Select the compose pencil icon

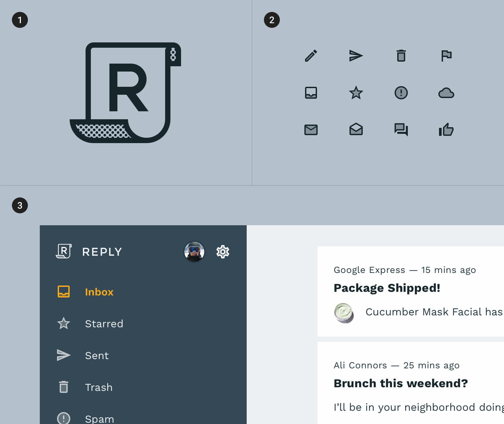point(311,56)
